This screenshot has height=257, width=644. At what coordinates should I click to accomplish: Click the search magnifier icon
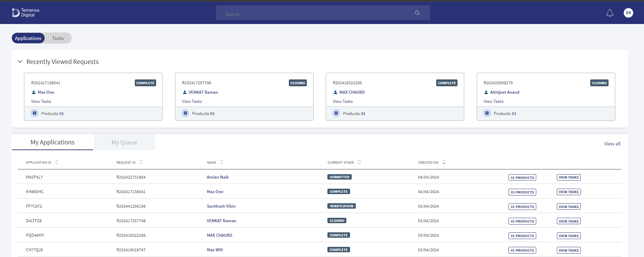click(x=417, y=13)
